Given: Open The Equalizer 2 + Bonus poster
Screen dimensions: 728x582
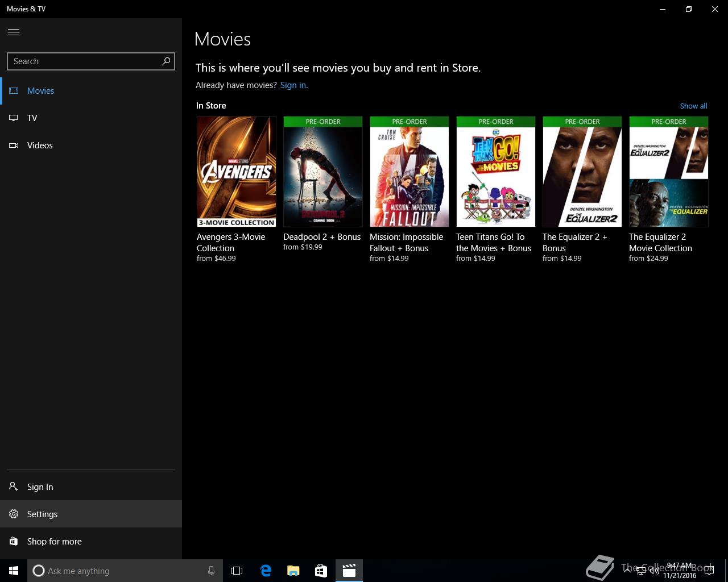Looking at the screenshot, I should (x=582, y=172).
